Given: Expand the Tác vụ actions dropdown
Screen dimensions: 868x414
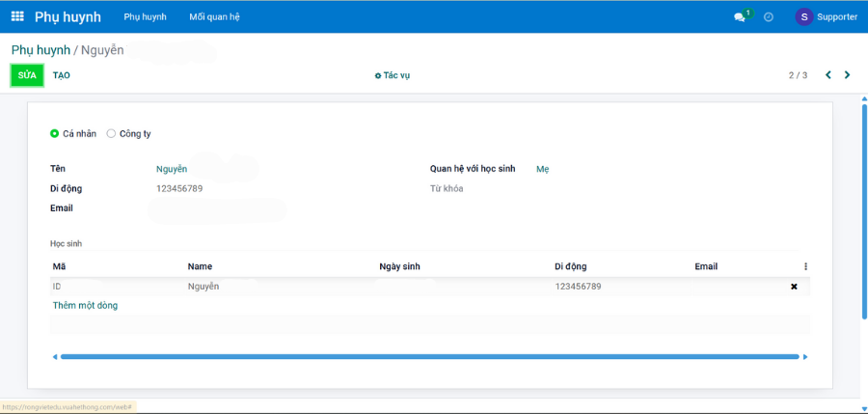Looking at the screenshot, I should [393, 75].
